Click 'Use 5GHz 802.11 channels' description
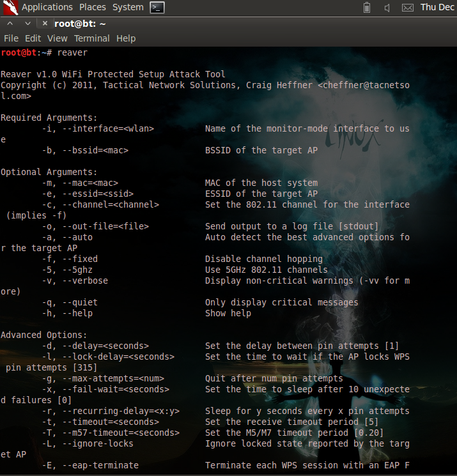The width and height of the screenshot is (457, 476). pyautogui.click(x=267, y=270)
